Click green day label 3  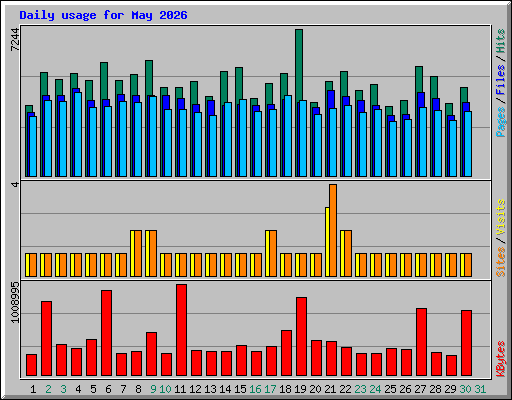[63, 389]
